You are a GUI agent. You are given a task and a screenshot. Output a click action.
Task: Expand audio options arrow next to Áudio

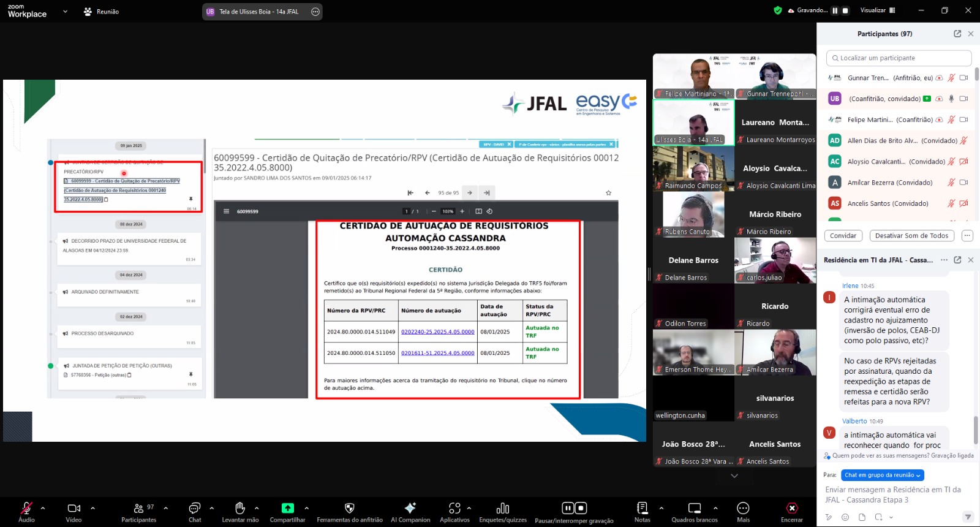click(x=43, y=508)
